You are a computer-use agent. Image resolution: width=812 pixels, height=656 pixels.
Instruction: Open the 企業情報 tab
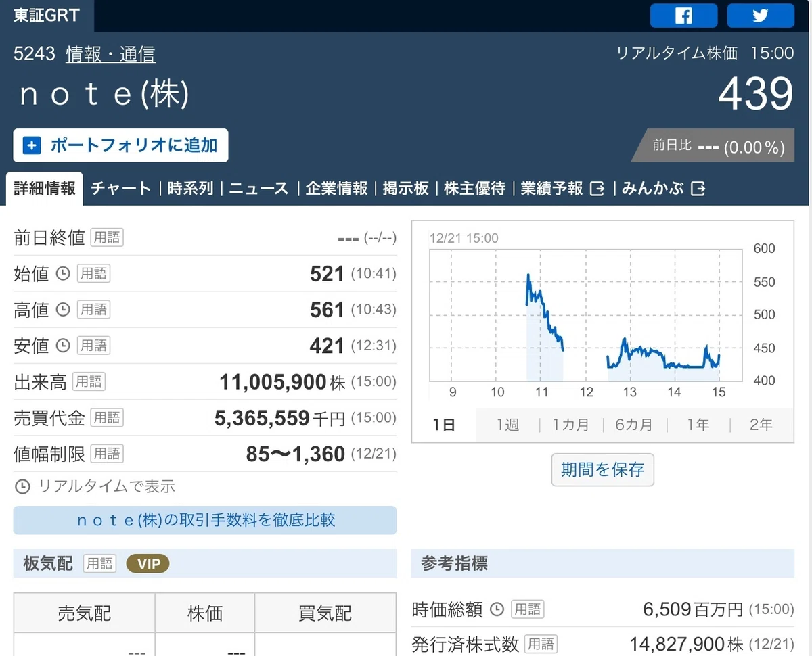(336, 189)
